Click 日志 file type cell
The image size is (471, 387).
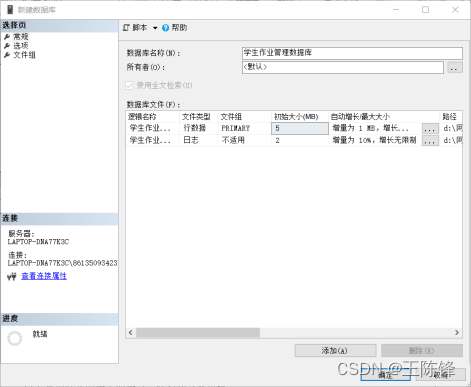199,140
